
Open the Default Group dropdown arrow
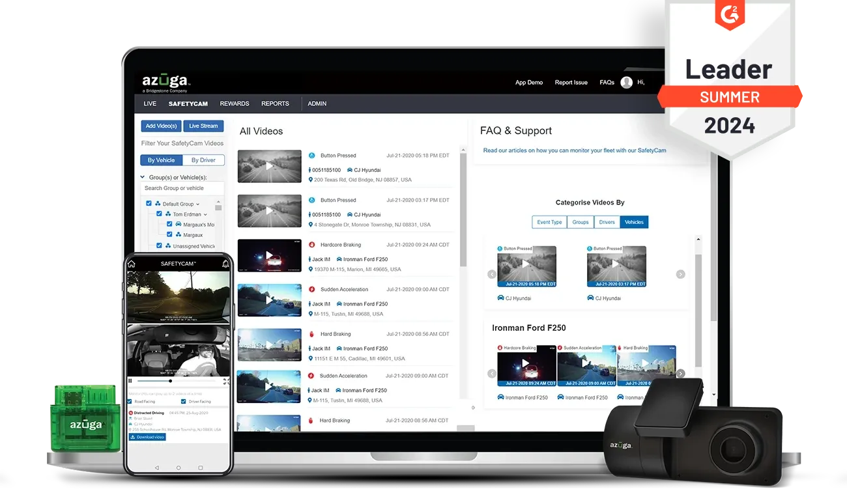click(197, 204)
